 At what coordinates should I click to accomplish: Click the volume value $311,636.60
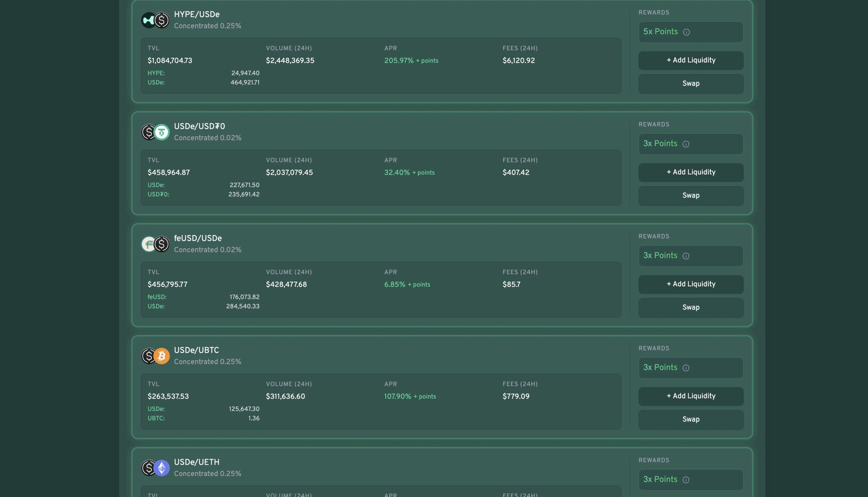point(285,397)
